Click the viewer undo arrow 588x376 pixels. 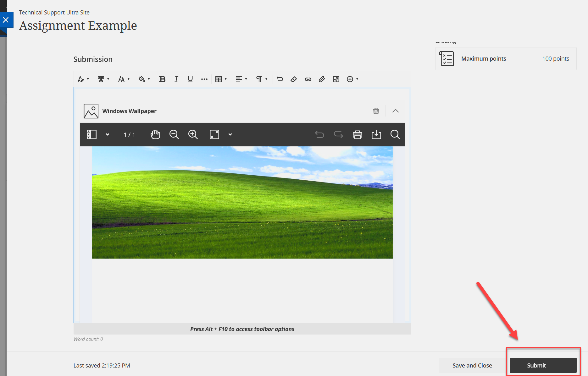coord(319,134)
